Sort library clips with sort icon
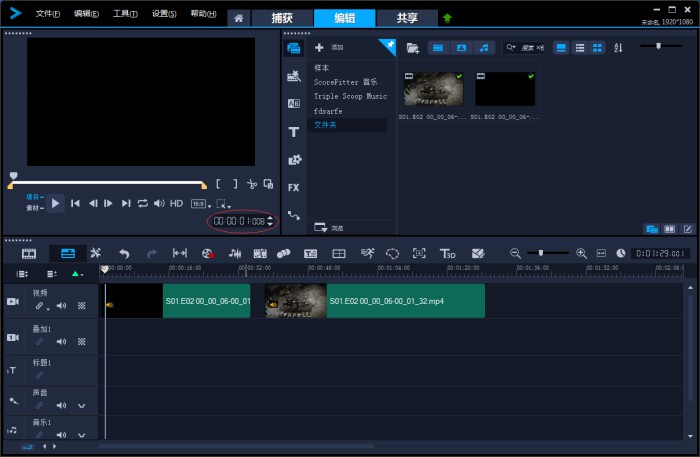 [x=617, y=48]
